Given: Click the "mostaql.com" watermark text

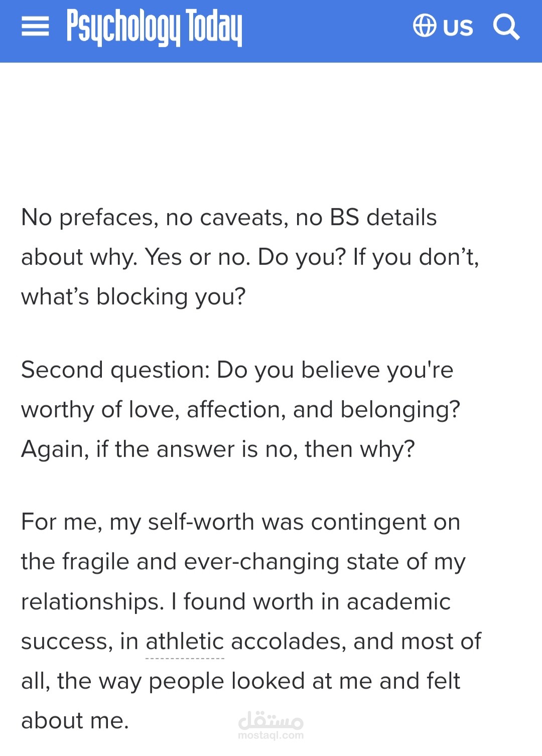Looking at the screenshot, I should click(x=271, y=735).
